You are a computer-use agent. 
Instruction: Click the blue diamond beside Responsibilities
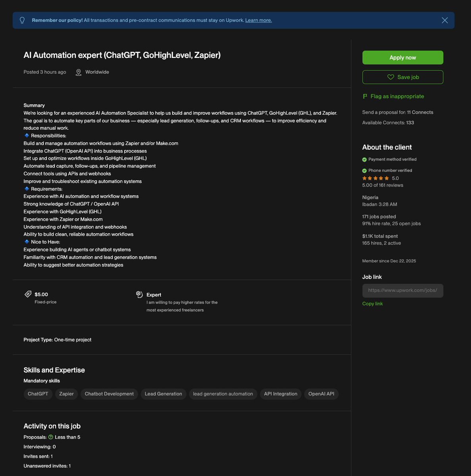pos(27,136)
